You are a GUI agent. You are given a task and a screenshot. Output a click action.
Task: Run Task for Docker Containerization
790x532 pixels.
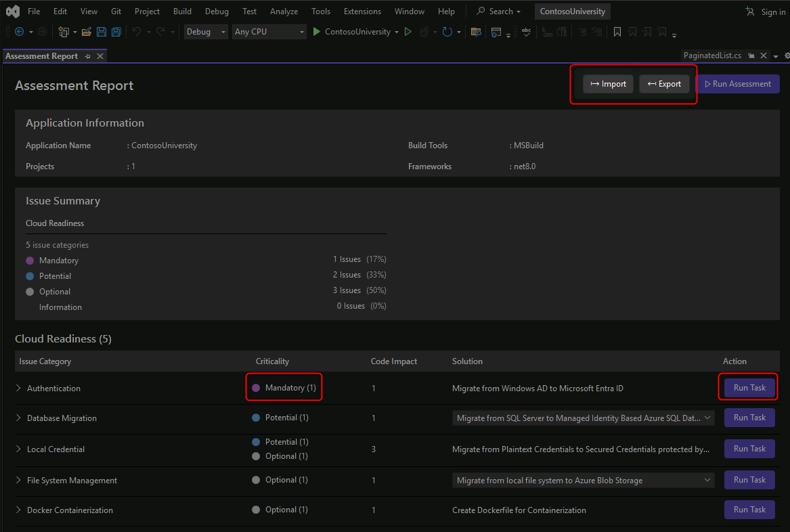(749, 510)
